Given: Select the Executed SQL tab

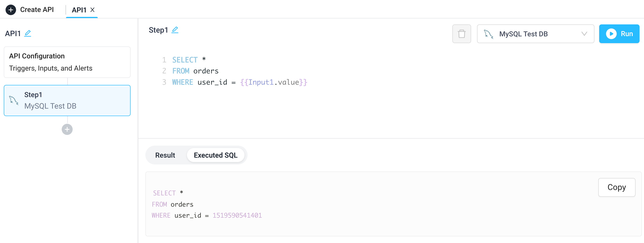Looking at the screenshot, I should coord(216,155).
